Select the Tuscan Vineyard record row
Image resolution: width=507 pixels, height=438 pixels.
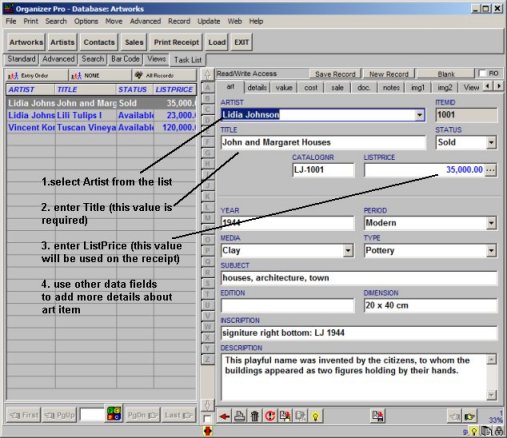pos(101,128)
